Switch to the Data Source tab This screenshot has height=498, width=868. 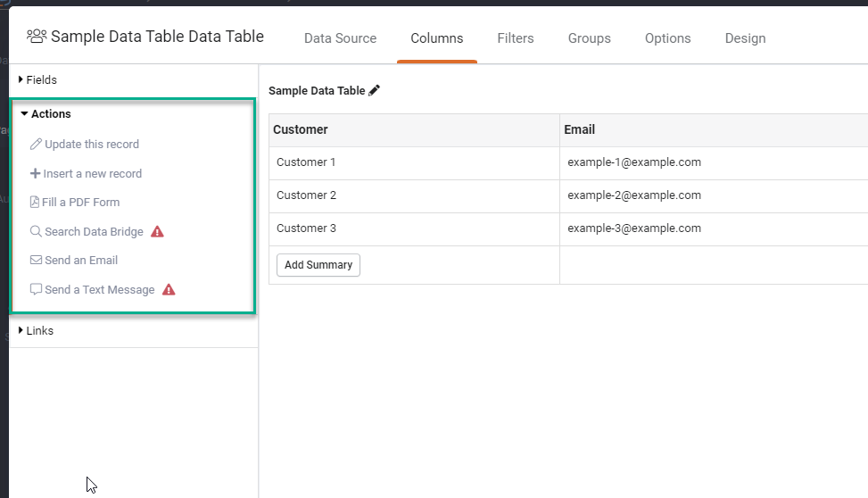coord(341,38)
